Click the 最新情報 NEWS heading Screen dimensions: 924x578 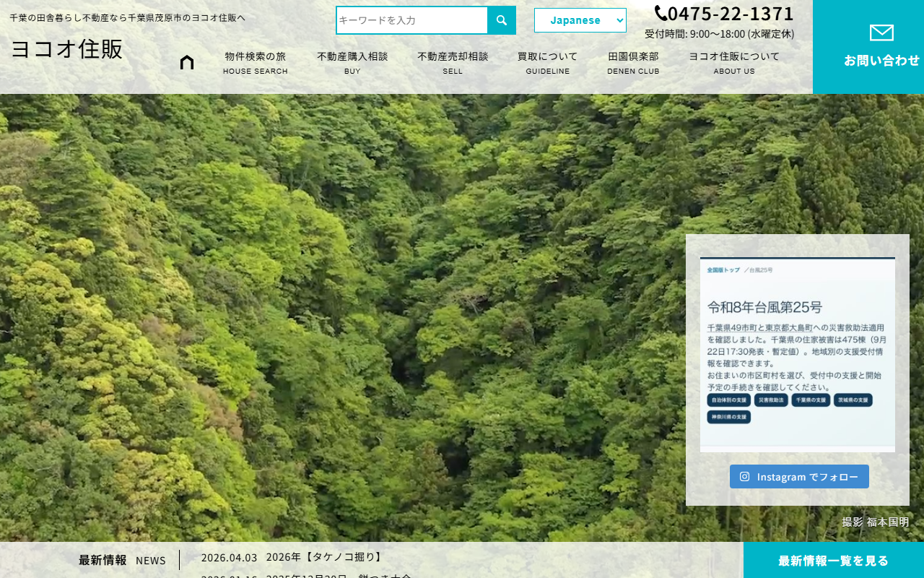tap(122, 560)
